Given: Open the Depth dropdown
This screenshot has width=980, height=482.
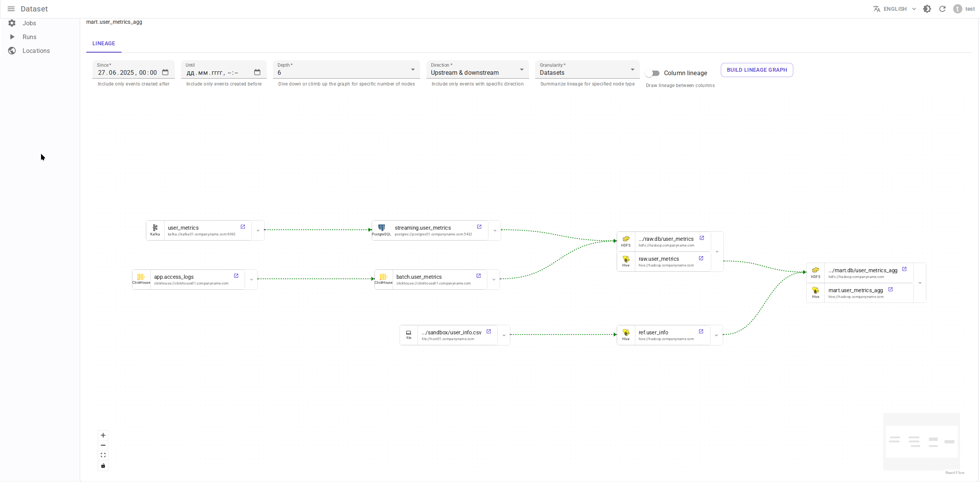Looking at the screenshot, I should pyautogui.click(x=346, y=72).
